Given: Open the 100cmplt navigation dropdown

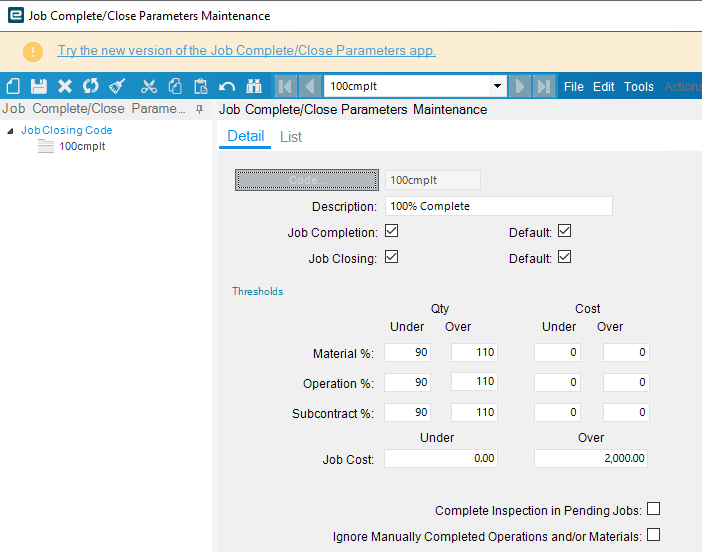Looking at the screenshot, I should (x=497, y=86).
